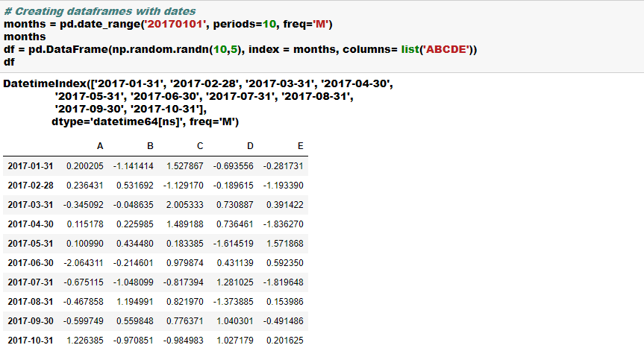Click cell value -0.599749

[84, 321]
